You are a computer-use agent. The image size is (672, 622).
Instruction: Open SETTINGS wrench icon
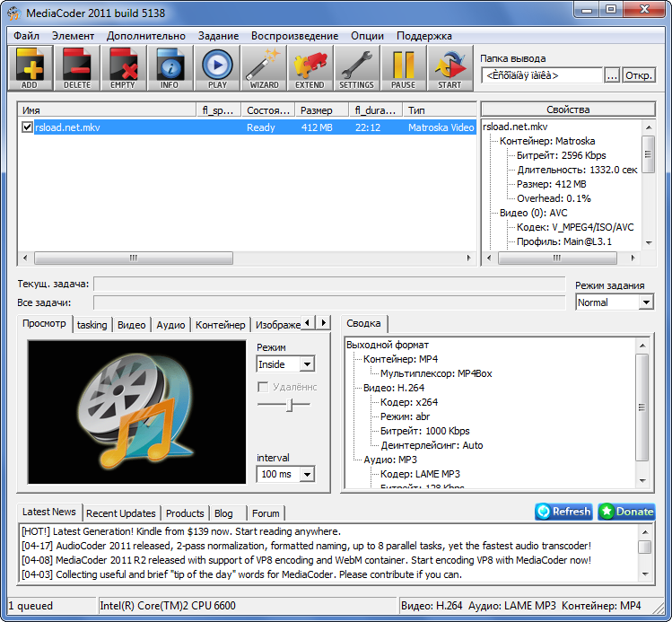pyautogui.click(x=357, y=68)
